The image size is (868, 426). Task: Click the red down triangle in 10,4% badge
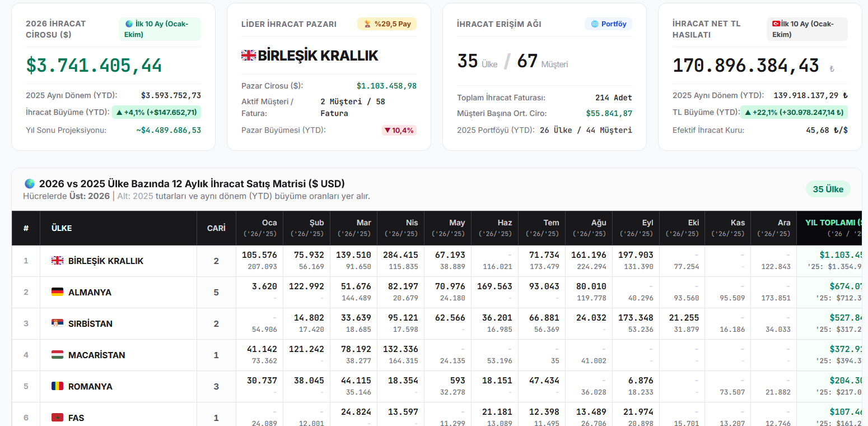click(x=387, y=131)
